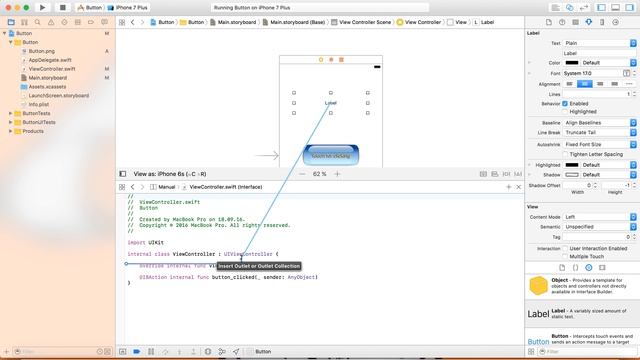Select the Label item in object library

[582, 313]
